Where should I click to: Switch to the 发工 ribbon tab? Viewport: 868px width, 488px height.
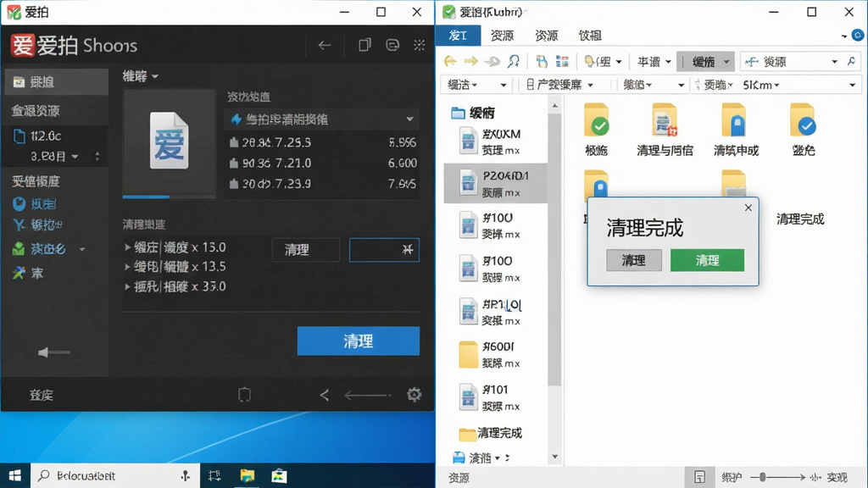coord(457,36)
